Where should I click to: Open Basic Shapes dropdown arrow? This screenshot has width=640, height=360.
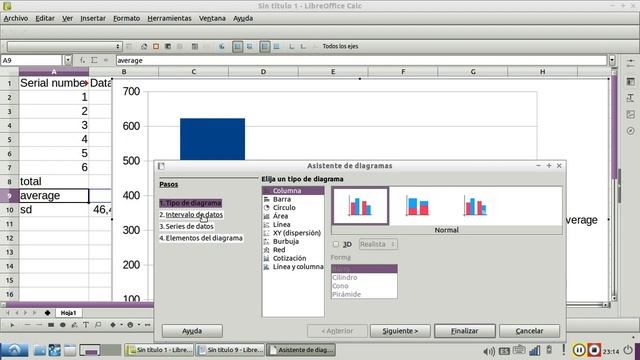(121, 325)
